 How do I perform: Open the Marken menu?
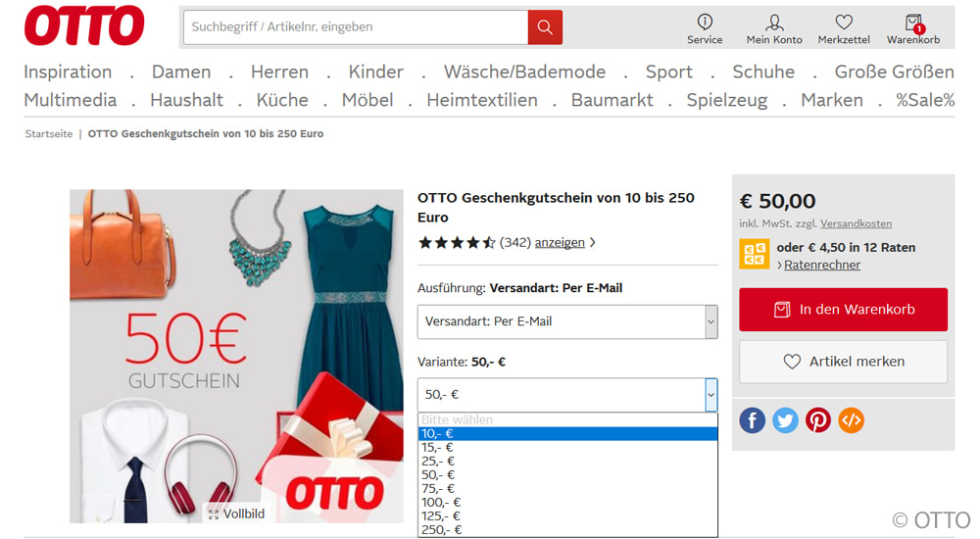click(x=832, y=100)
